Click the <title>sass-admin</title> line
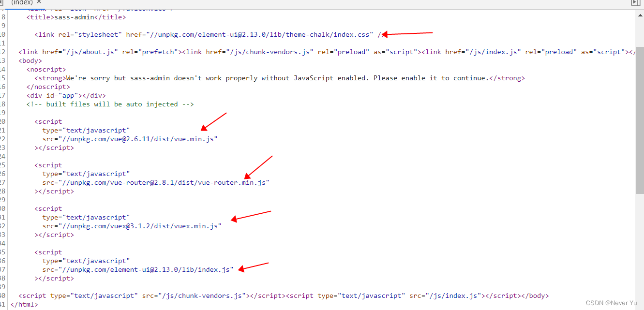 coord(76,17)
